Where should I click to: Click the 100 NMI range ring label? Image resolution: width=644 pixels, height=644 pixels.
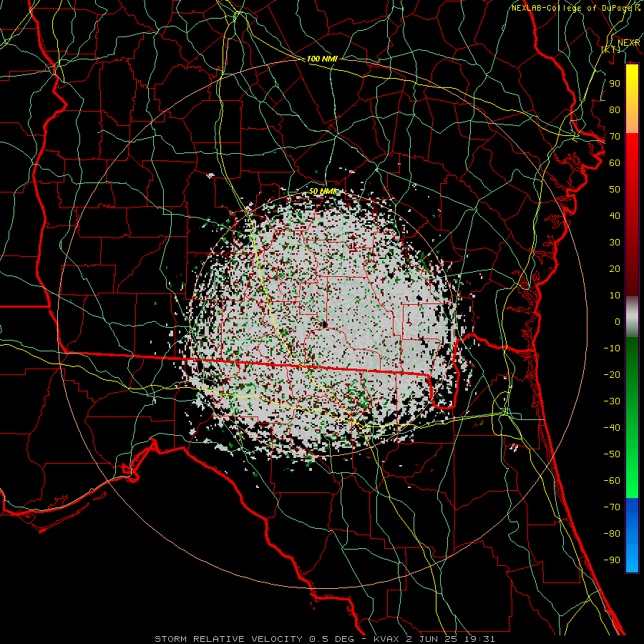tap(322, 59)
